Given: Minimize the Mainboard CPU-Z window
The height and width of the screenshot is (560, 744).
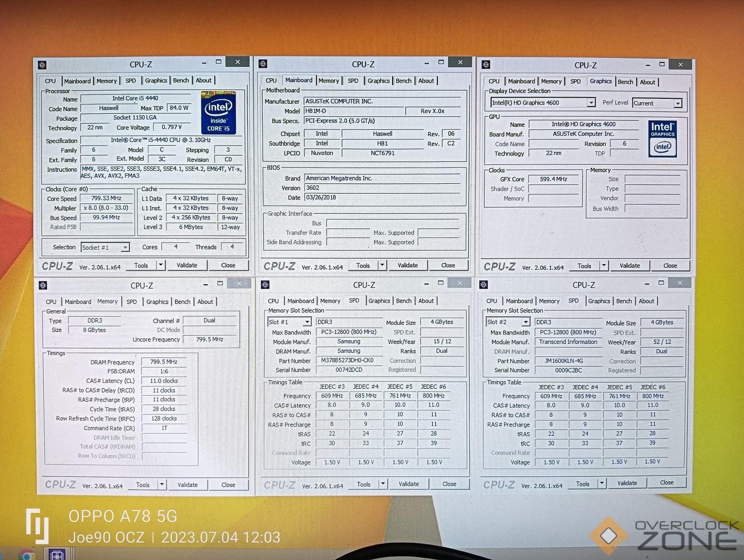Looking at the screenshot, I should [x=427, y=63].
